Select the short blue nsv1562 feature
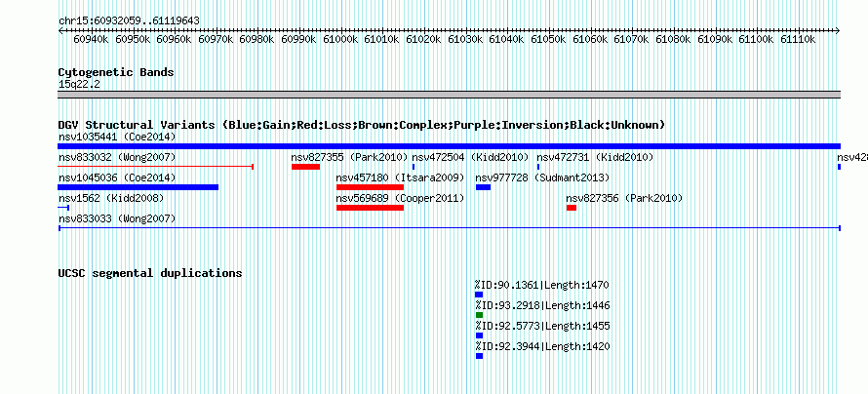Screen dimensions: 868x394 point(63,208)
